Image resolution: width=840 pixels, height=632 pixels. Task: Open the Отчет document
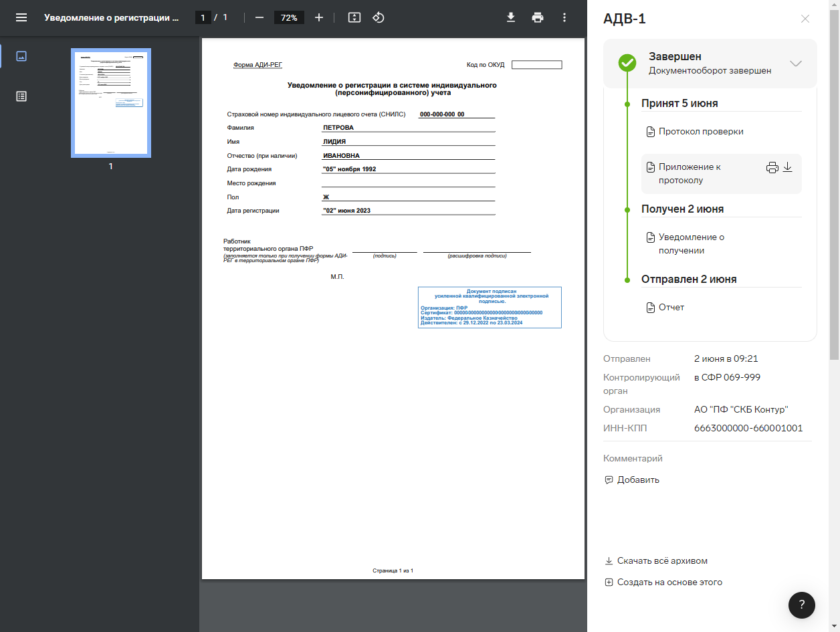[x=671, y=308]
